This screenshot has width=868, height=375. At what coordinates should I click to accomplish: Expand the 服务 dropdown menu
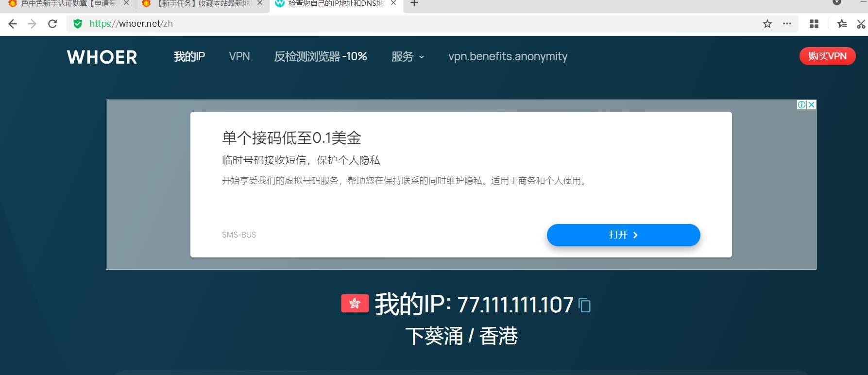tap(408, 56)
